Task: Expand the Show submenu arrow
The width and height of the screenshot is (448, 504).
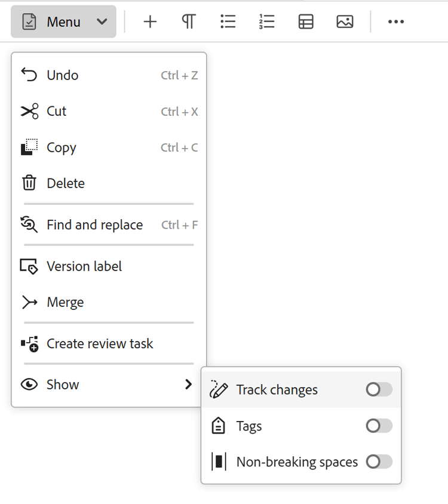Action: tap(188, 385)
